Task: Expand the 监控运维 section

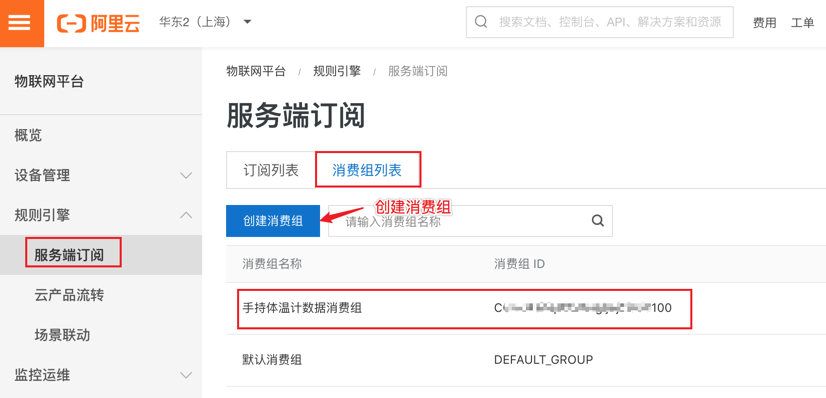Action: click(x=101, y=375)
